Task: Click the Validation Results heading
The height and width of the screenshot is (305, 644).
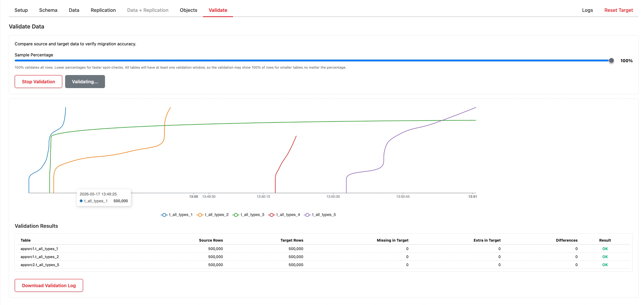Action: (x=36, y=226)
